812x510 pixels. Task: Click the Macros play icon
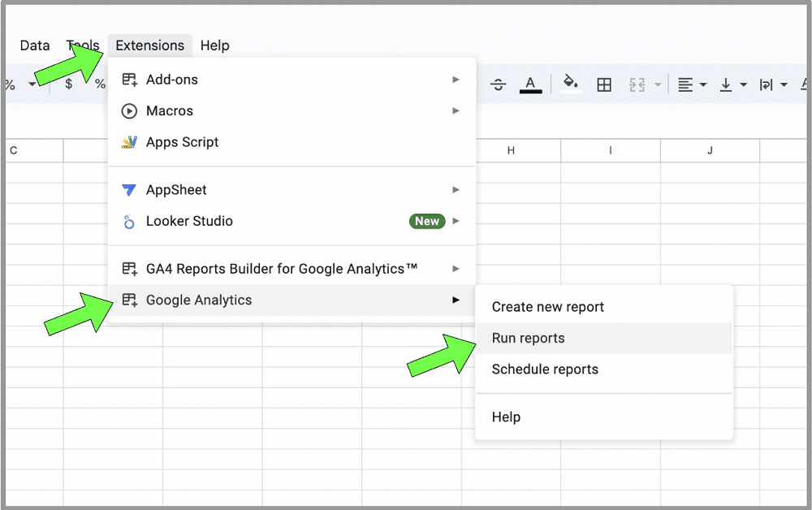[x=130, y=110]
